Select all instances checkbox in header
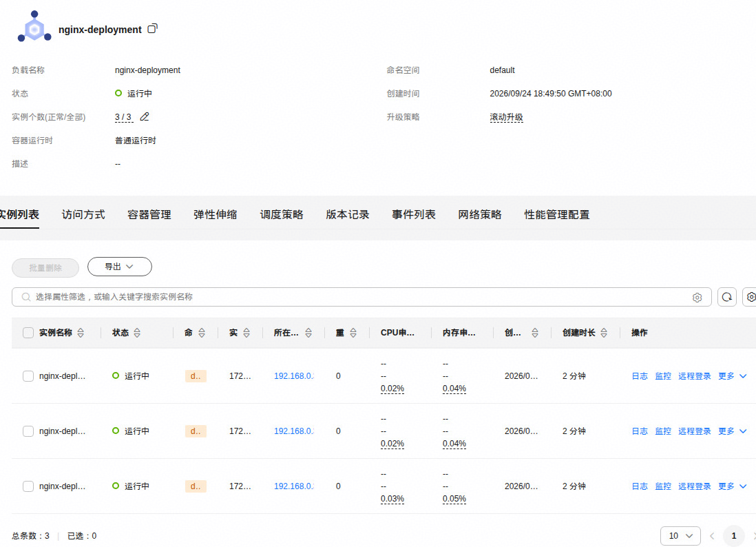756x547 pixels. coord(28,333)
